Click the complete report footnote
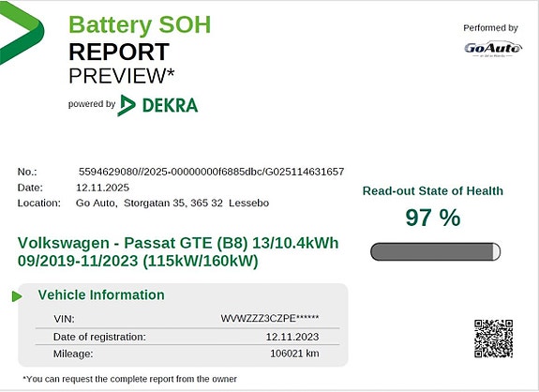This screenshot has width=539, height=392. pos(129,379)
